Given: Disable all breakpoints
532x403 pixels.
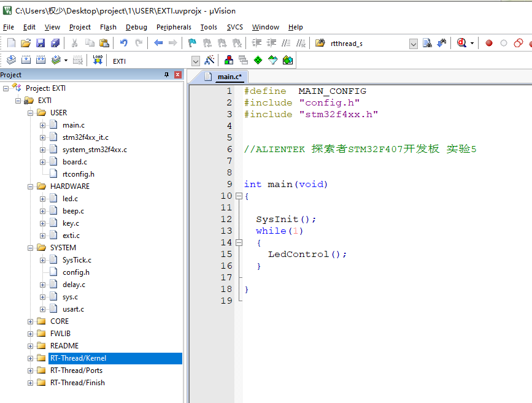Looking at the screenshot, I should tap(517, 44).
